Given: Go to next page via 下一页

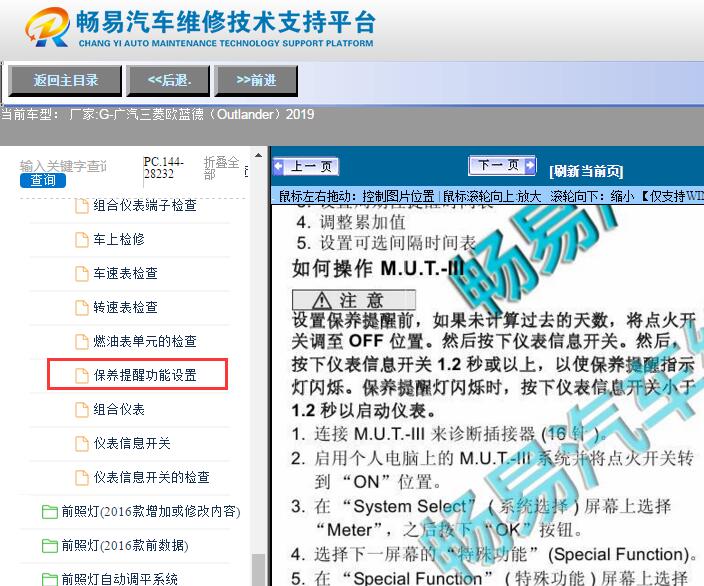Looking at the screenshot, I should click(x=502, y=165).
